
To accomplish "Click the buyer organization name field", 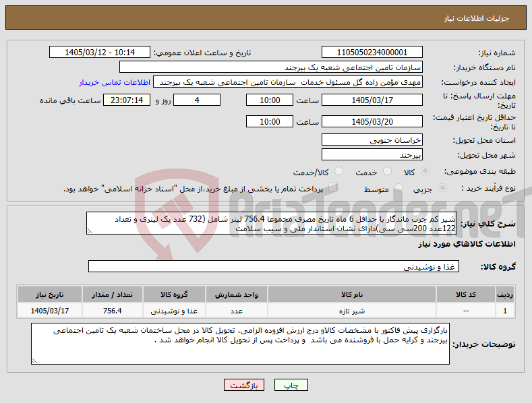I will point(271,67).
